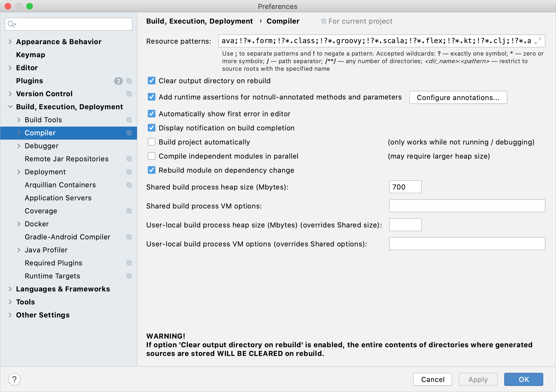Toggle Automatically show first error in editor

[152, 114]
